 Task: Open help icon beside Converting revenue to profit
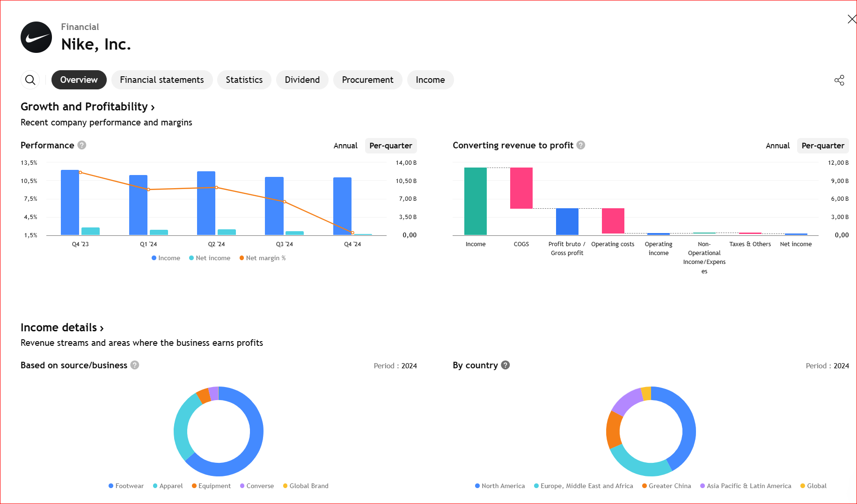coord(581,145)
